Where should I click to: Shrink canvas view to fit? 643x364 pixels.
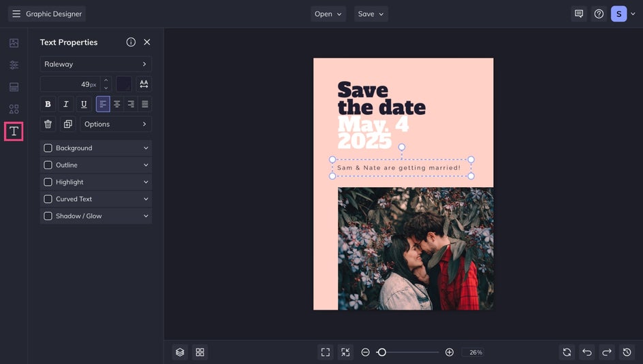[345, 352]
